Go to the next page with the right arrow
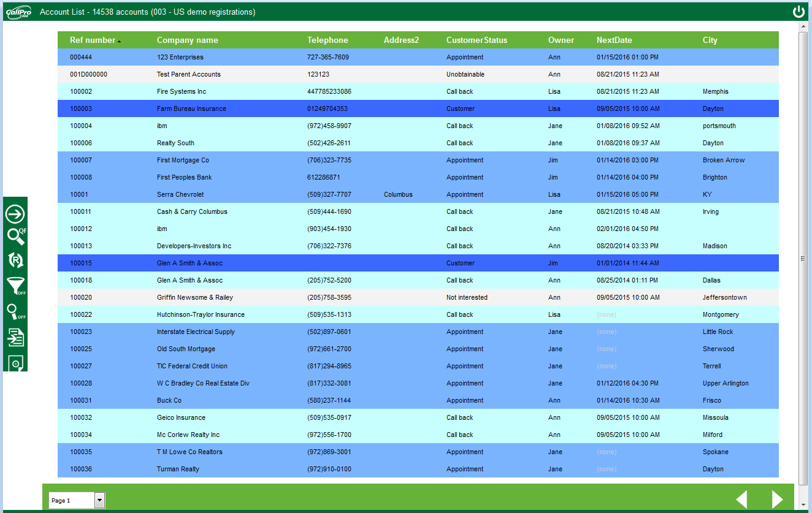Image resolution: width=812 pixels, height=513 pixels. 777,500
